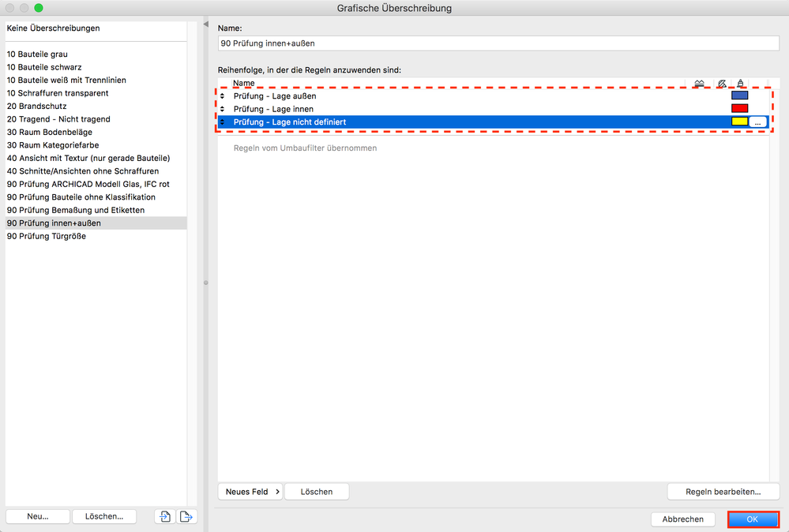
Task: Click the fill type column header icon
Action: click(722, 84)
